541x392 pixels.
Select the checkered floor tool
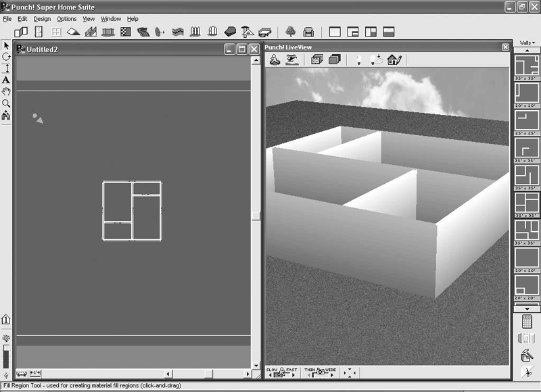pos(126,32)
